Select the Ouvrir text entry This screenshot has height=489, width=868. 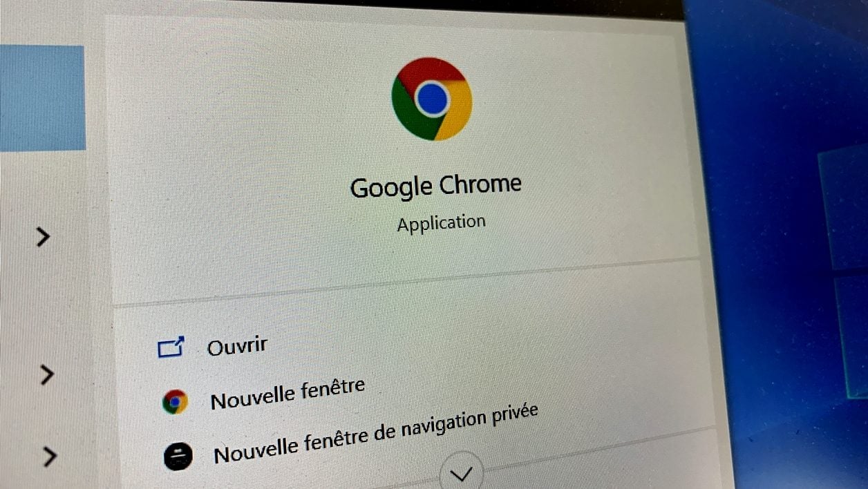237,345
